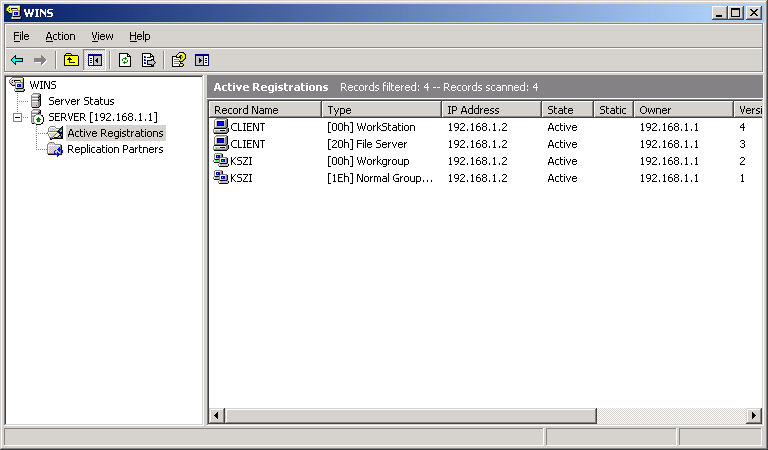Viewport: 768px width, 450px height.
Task: Select SERVER [192.168.1.1] node
Action: (x=103, y=117)
